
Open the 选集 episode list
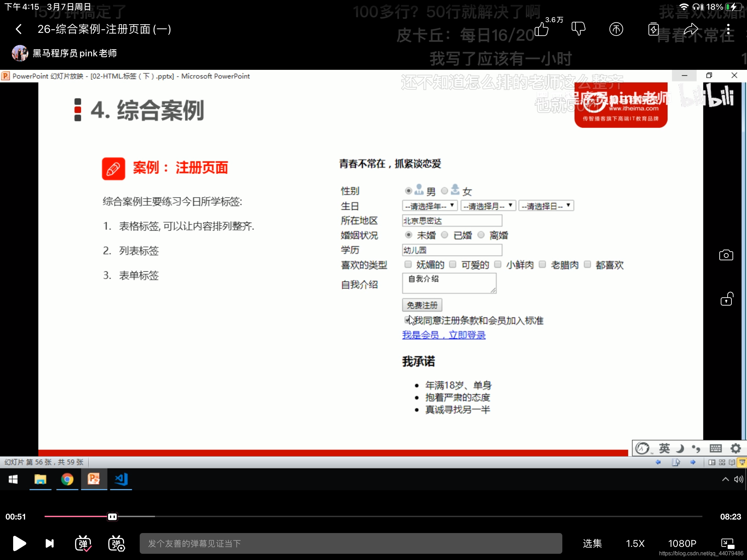point(592,543)
